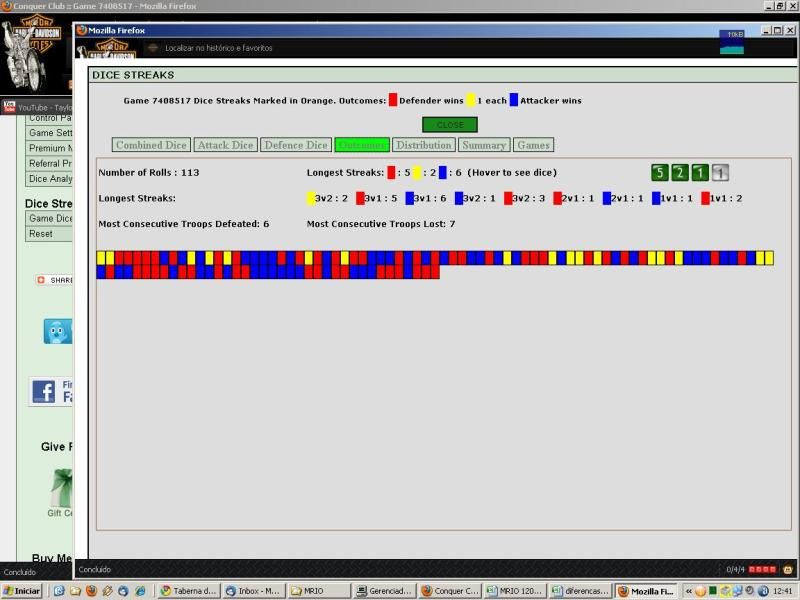Viewport: 800px width, 600px height.
Task: Click the blue swatch for 1v1 : 1
Action: (x=656, y=198)
